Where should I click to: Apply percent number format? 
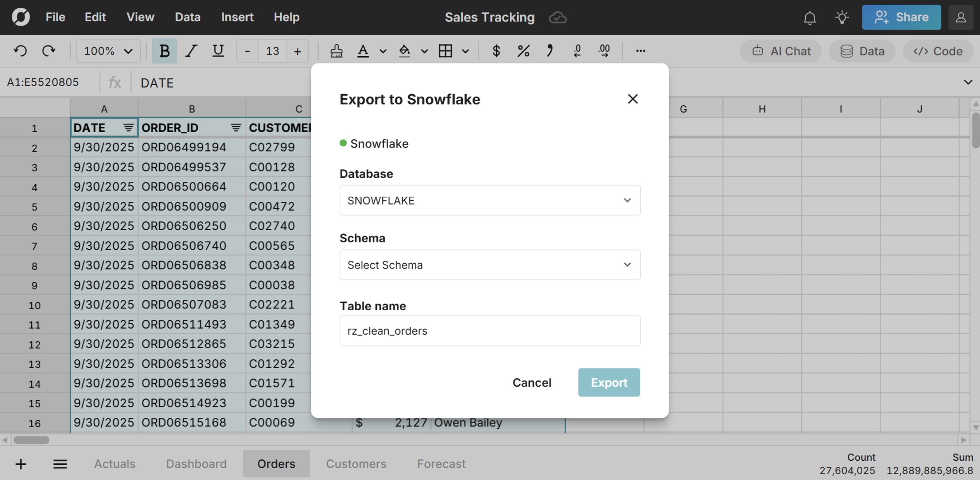524,51
